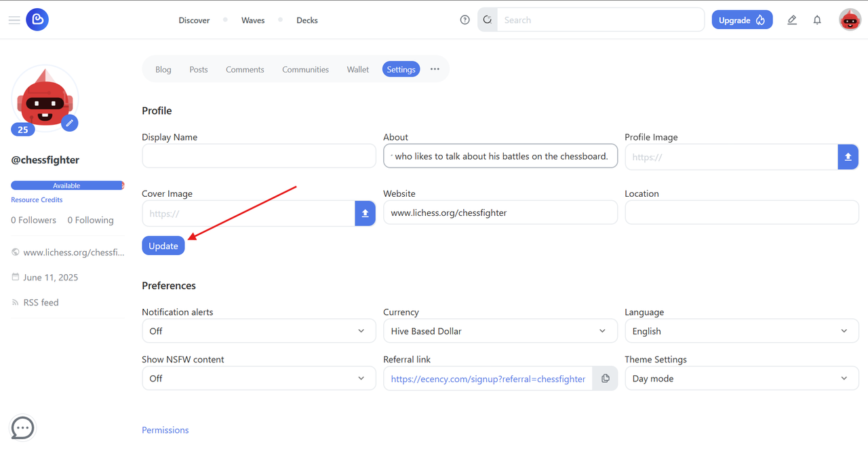The width and height of the screenshot is (868, 450).
Task: Open the Permissions link
Action: 165,430
